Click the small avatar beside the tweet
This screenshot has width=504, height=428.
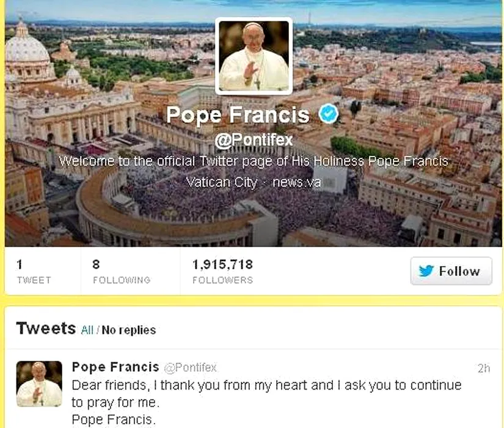point(39,384)
